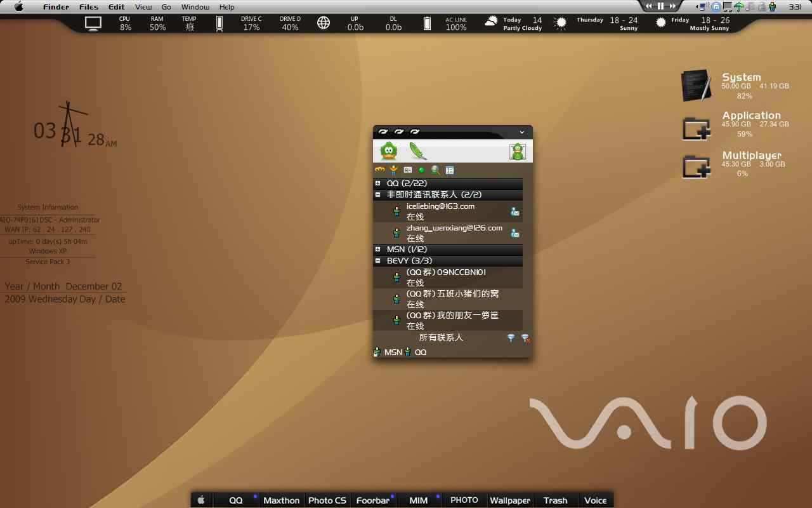Launch Foorbar from the dock
The width and height of the screenshot is (812, 508).
[x=373, y=500]
